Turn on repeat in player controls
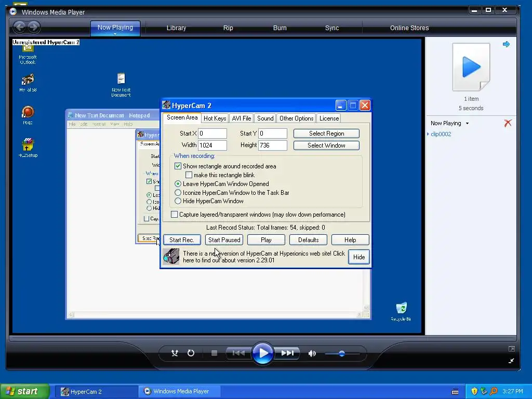The height and width of the screenshot is (399, 532). click(x=191, y=353)
